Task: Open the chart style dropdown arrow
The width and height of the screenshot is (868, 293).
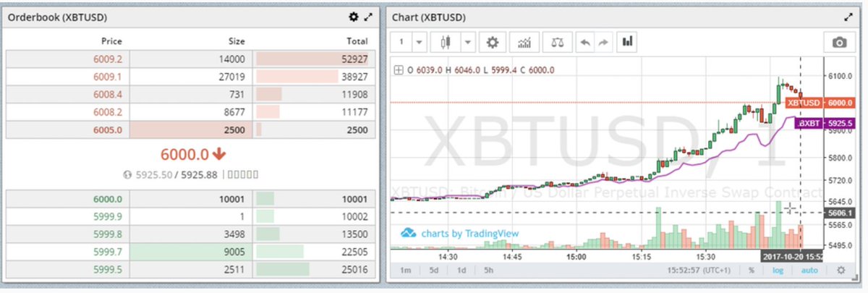Action: click(x=467, y=42)
